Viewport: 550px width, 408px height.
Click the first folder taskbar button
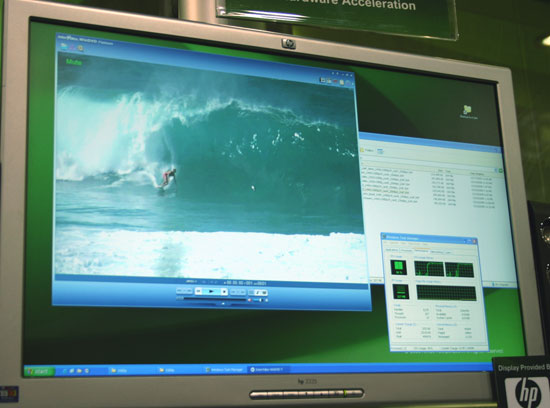pyautogui.click(x=131, y=370)
